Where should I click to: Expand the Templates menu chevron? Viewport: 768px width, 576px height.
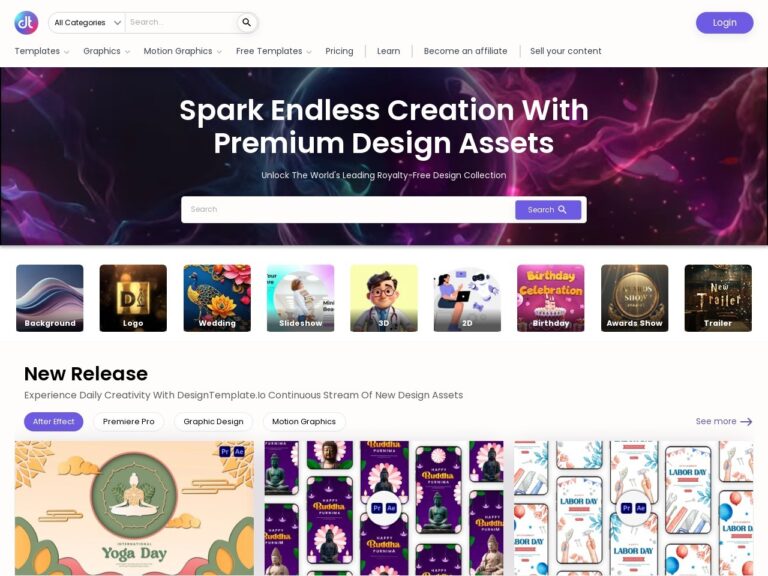pyautogui.click(x=67, y=52)
